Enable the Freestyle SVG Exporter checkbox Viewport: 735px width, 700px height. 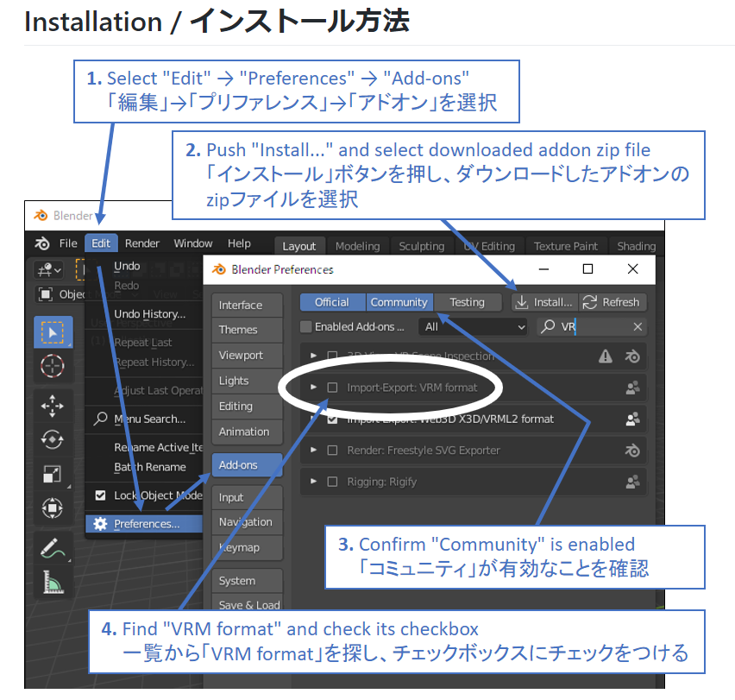(332, 451)
